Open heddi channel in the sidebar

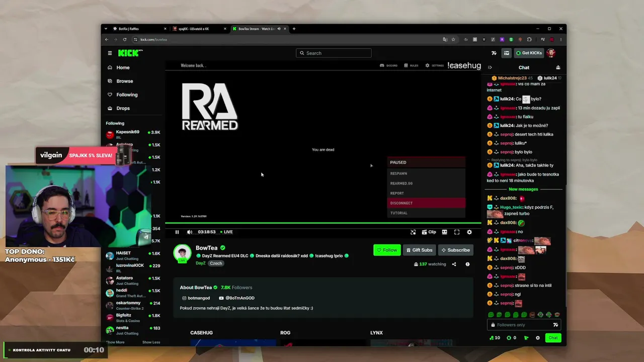pos(133,293)
